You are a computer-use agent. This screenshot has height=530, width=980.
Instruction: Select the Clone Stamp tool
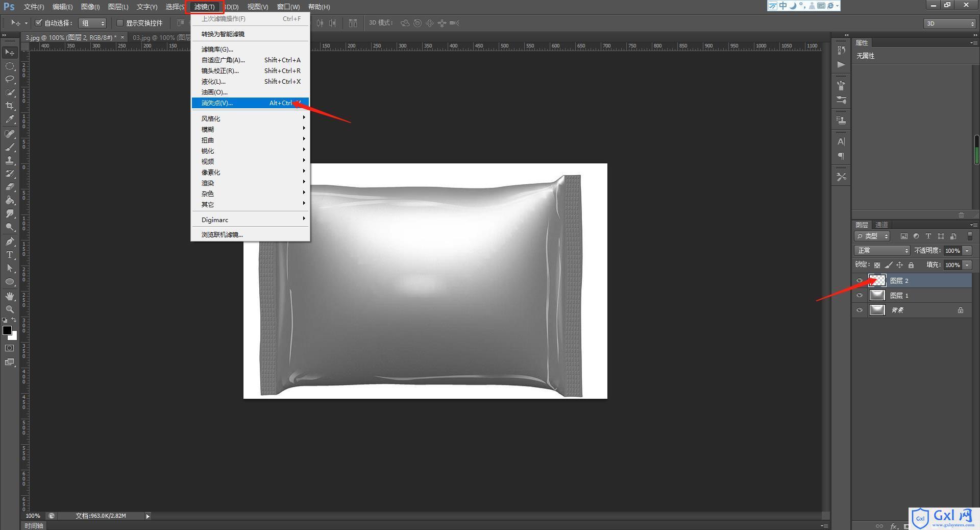[x=10, y=160]
